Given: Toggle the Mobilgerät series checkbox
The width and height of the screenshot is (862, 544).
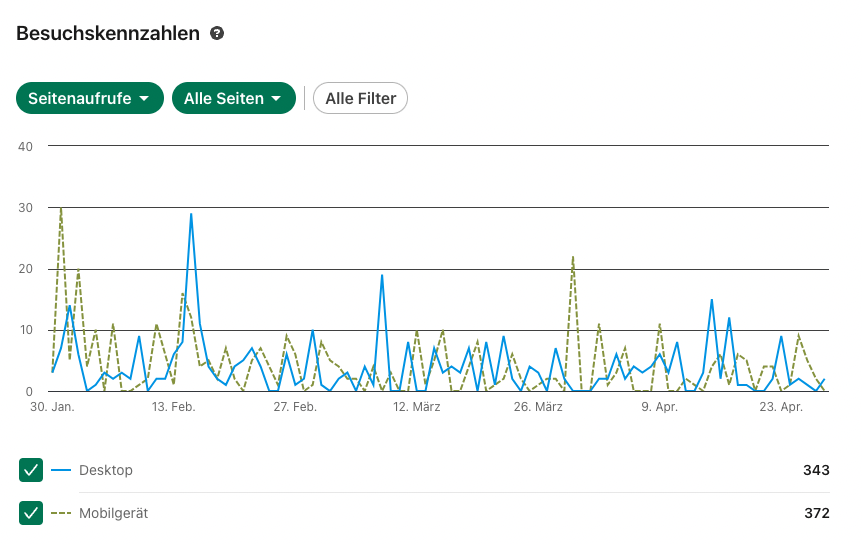Looking at the screenshot, I should point(31,513).
